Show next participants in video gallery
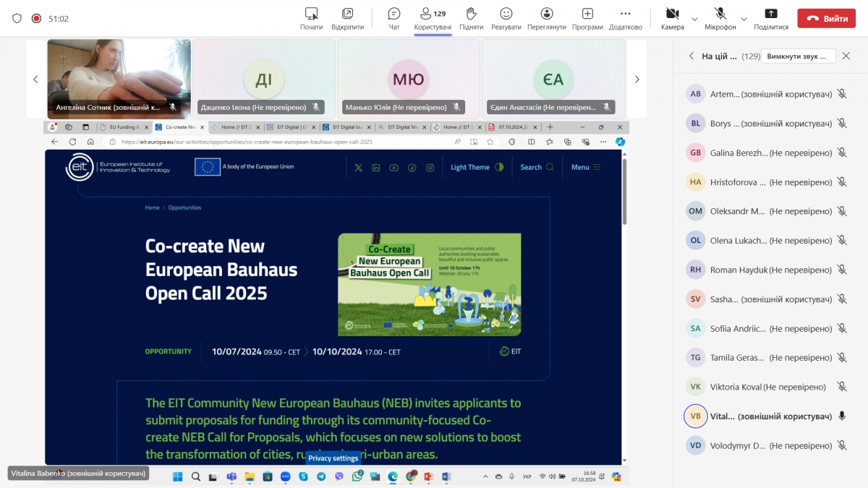The height and width of the screenshot is (488, 868). point(637,80)
